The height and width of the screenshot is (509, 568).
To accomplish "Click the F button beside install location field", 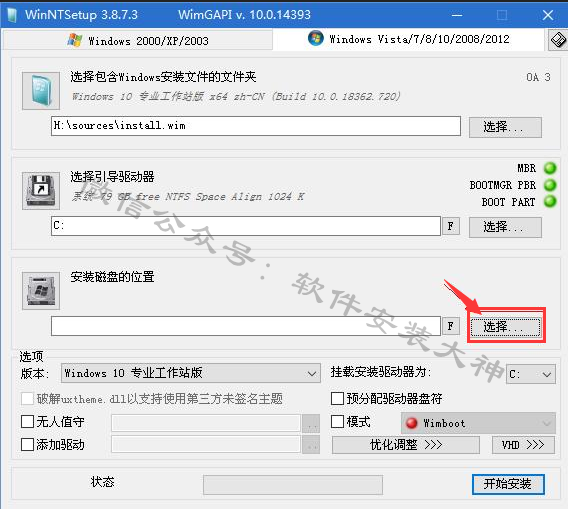I will [451, 326].
